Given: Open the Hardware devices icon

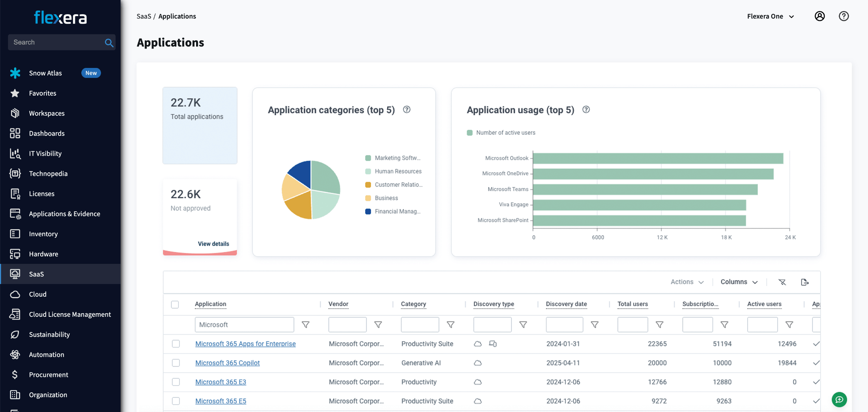Looking at the screenshot, I should click(15, 254).
